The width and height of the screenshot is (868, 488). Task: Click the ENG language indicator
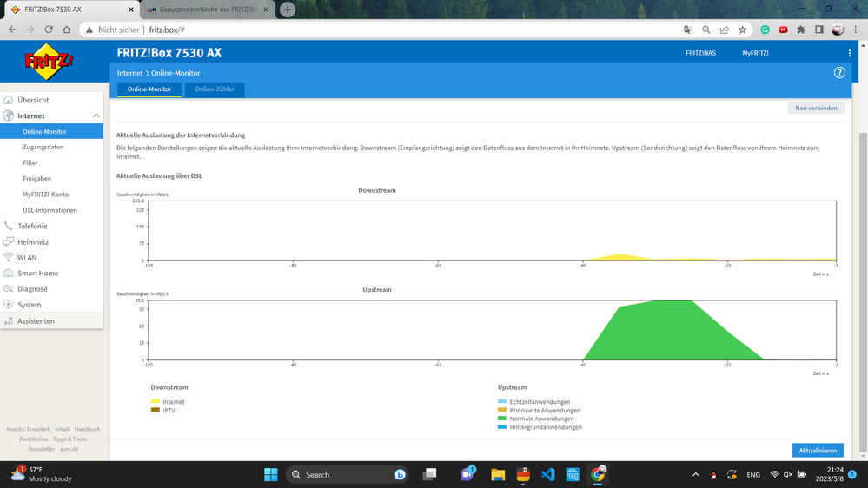point(753,475)
